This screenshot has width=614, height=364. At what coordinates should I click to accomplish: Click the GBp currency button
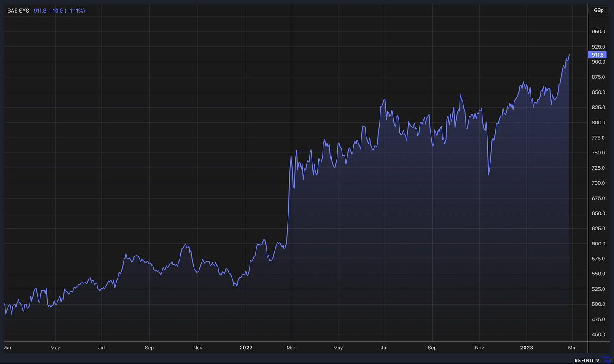pos(598,11)
